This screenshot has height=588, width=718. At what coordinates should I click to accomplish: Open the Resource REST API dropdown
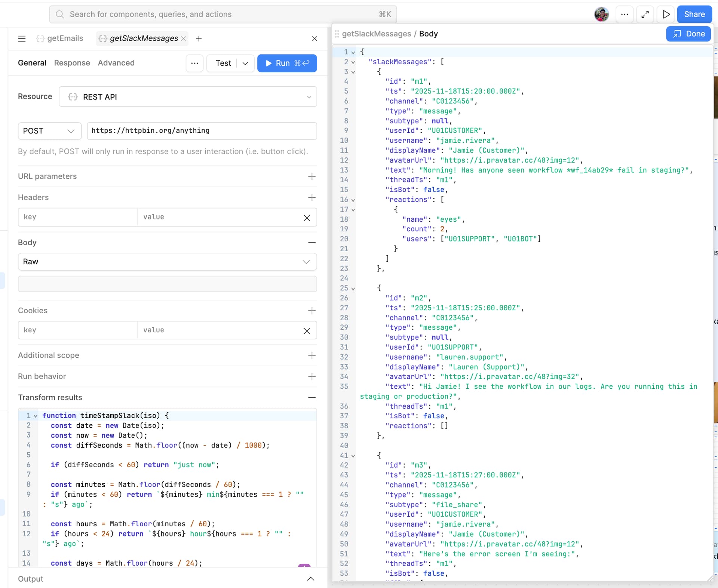188,97
